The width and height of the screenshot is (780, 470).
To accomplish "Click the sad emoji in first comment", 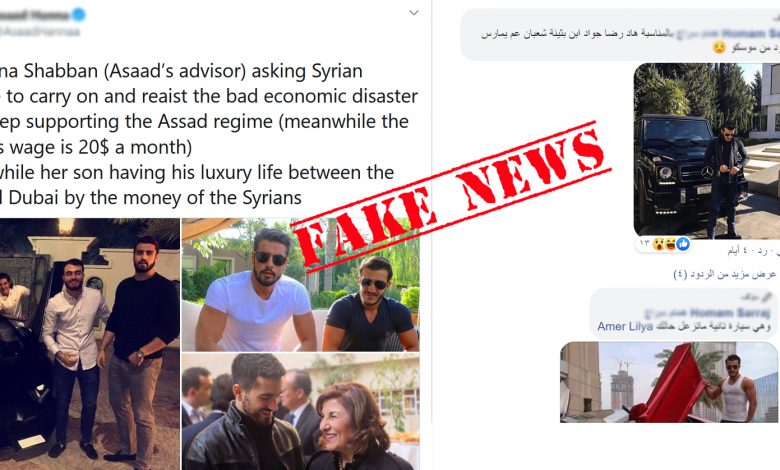I will click(719, 47).
